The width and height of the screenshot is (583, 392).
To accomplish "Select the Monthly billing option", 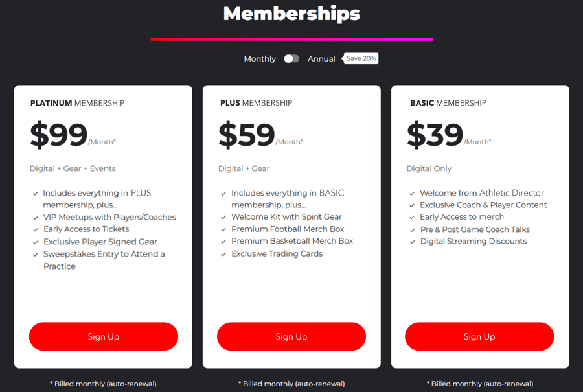I will coord(259,58).
